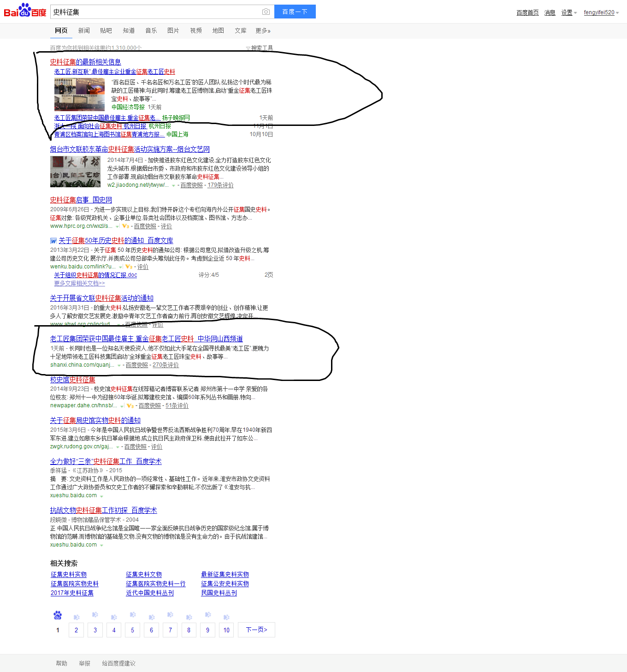Expand arrow beside shanxi.china.com URL
Viewport: 627px width, 672px height.
coord(119,365)
